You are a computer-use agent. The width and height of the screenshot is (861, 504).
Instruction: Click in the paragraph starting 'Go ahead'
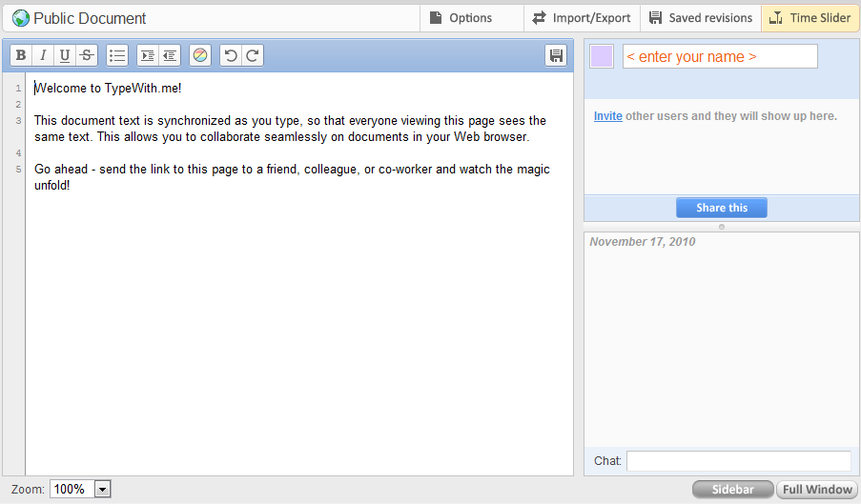[292, 177]
